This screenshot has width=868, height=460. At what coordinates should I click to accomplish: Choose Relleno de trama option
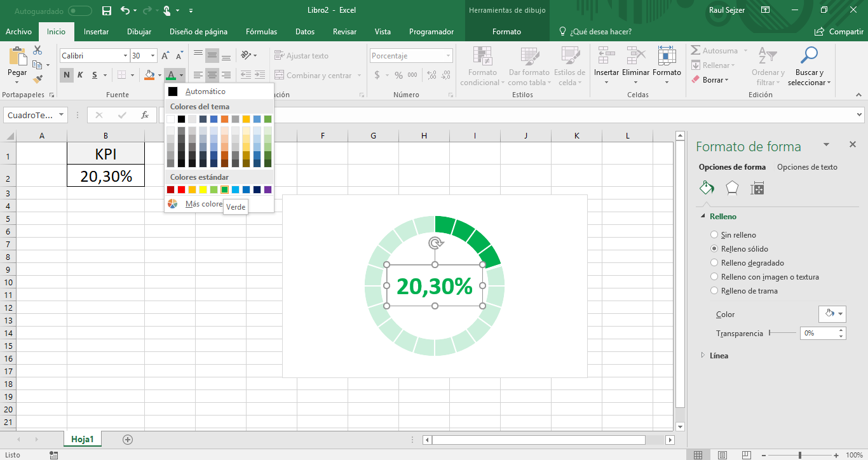point(714,290)
